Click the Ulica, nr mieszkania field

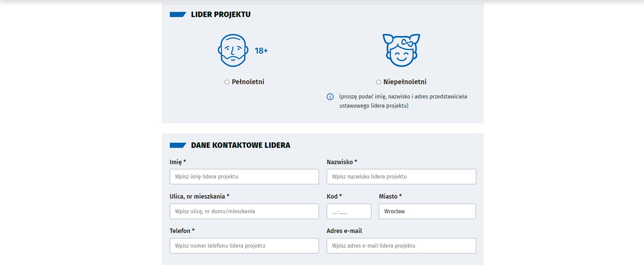(244, 212)
